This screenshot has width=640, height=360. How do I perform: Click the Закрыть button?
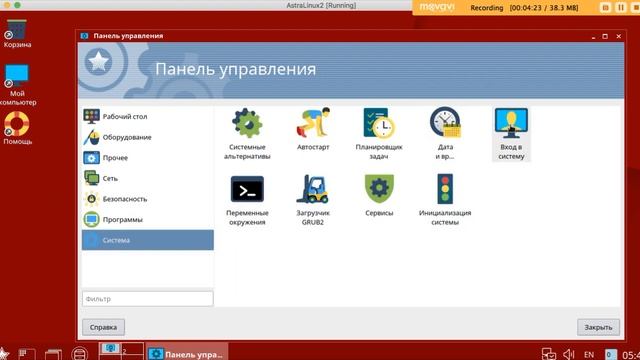(598, 327)
